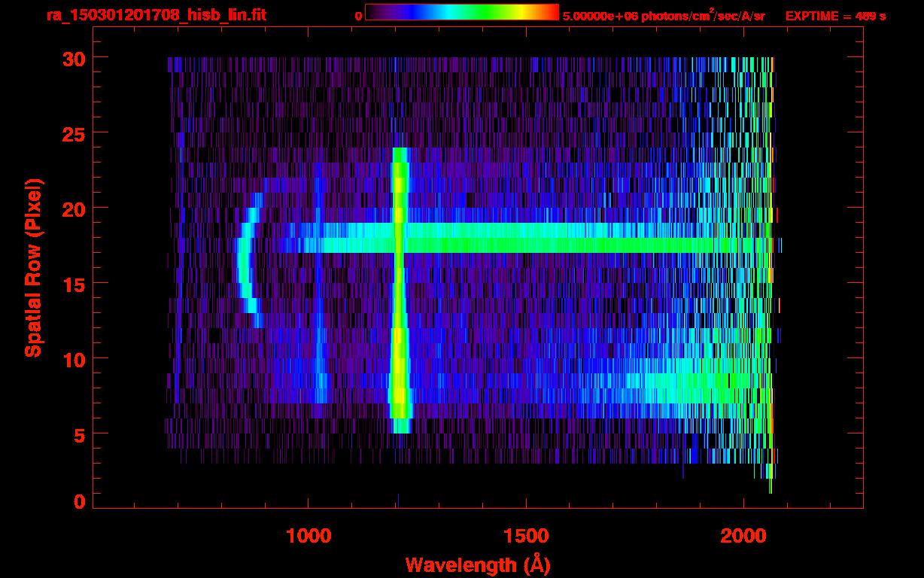Image resolution: width=924 pixels, height=578 pixels.
Task: Click the curved cyan arc feature near 850 Å
Action: tap(248, 260)
